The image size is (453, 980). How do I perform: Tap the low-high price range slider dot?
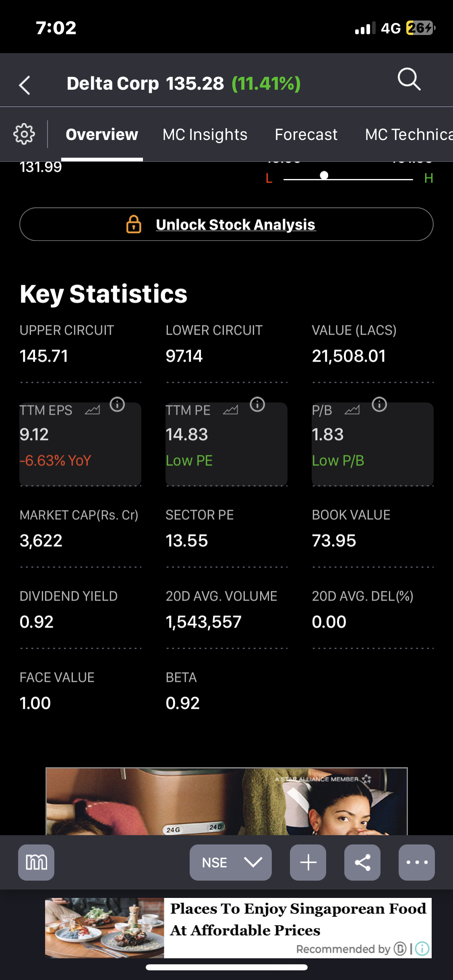point(324,175)
